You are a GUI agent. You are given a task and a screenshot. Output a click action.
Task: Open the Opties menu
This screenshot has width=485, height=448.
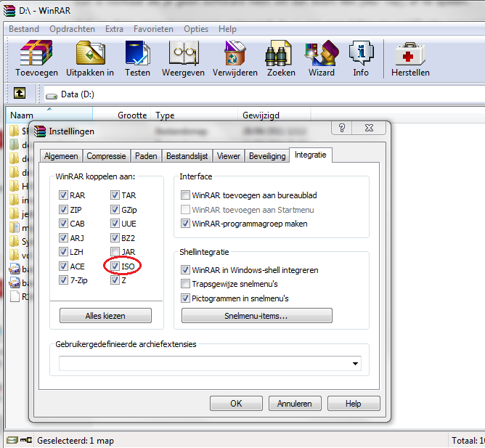pyautogui.click(x=196, y=29)
